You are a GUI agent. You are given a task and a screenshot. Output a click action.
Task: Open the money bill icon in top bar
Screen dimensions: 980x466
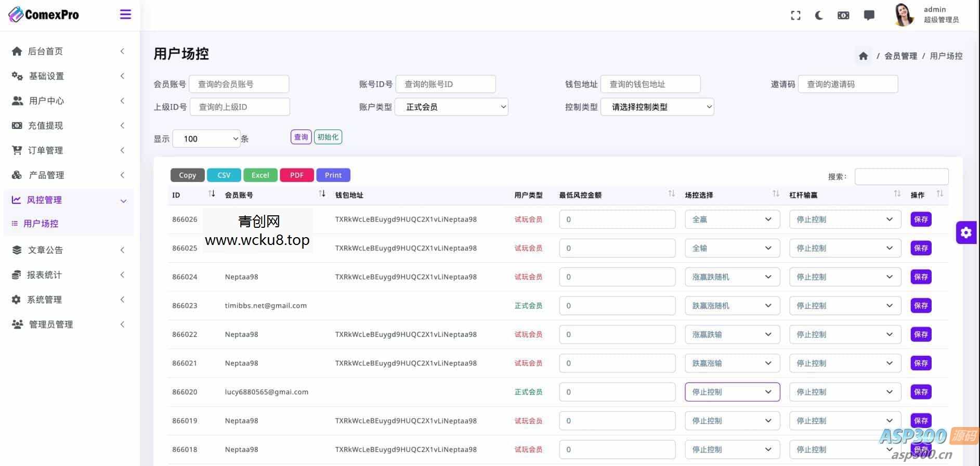pos(843,16)
